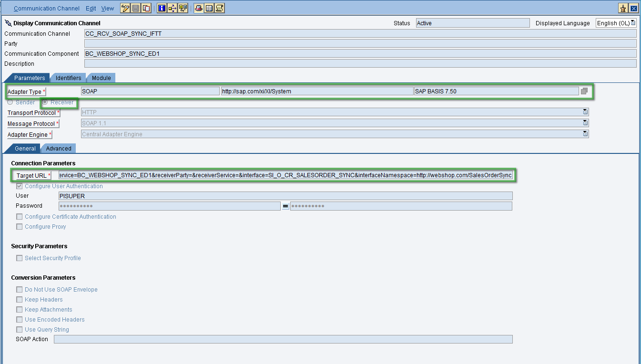This screenshot has height=364, width=641.
Task: Click the scroll-shaped toolbar icon
Action: point(219,8)
